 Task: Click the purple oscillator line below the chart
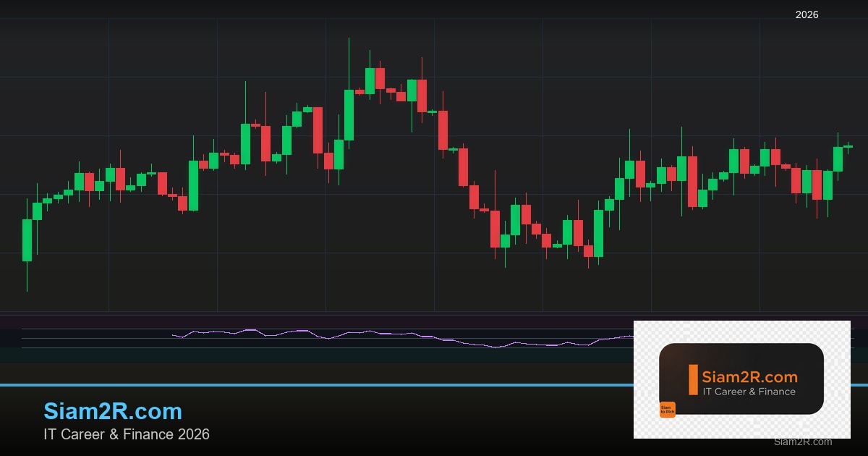pyautogui.click(x=434, y=338)
